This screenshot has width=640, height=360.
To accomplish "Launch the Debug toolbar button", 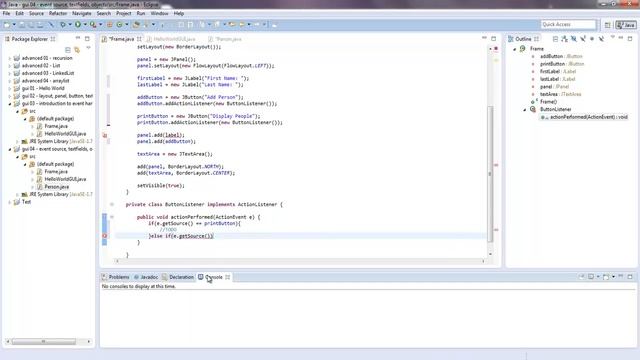I will tap(63, 25).
